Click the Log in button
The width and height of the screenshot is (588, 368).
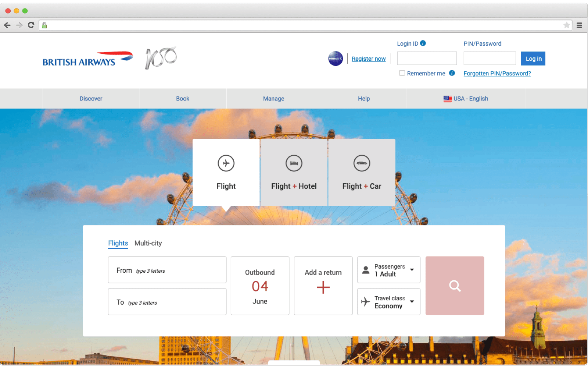point(533,59)
